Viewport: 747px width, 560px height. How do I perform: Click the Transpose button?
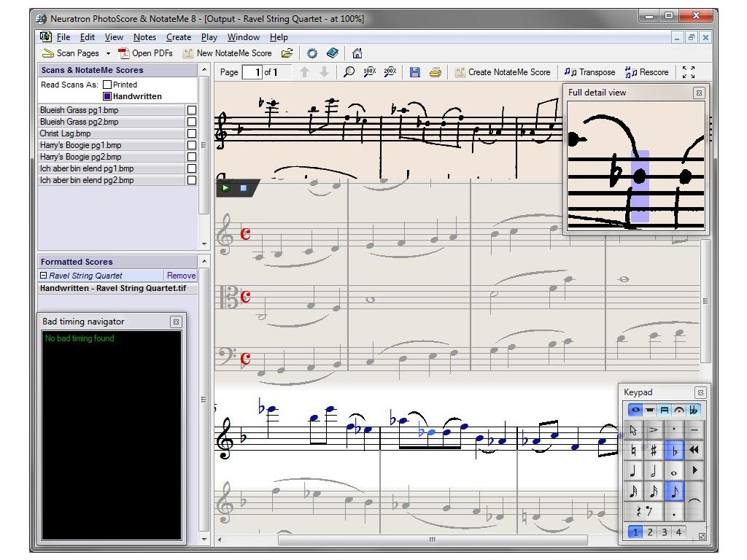coord(589,72)
